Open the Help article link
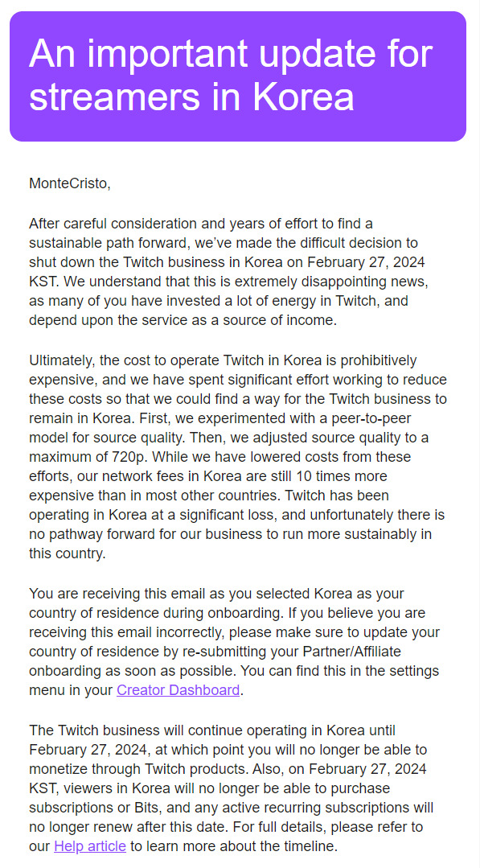 click(x=90, y=845)
